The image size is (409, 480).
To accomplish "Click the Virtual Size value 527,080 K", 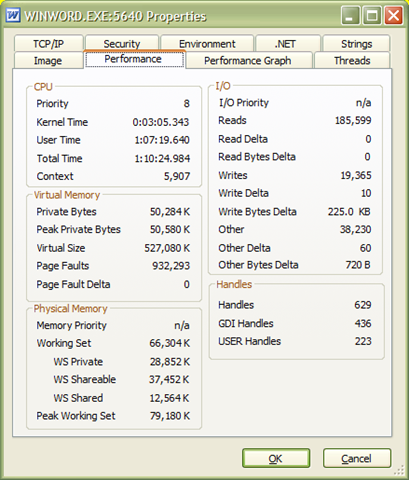I will click(167, 248).
